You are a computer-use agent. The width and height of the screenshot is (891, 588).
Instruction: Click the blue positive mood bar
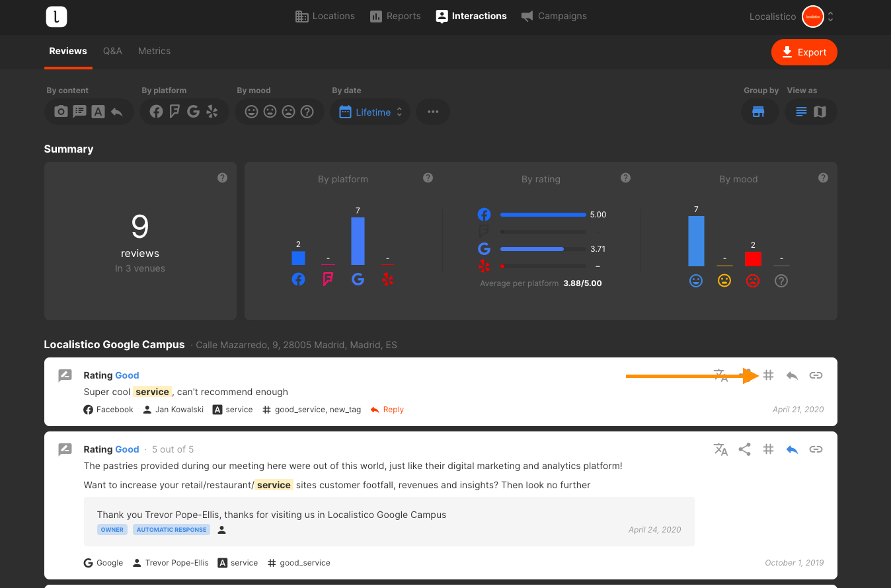tap(696, 241)
